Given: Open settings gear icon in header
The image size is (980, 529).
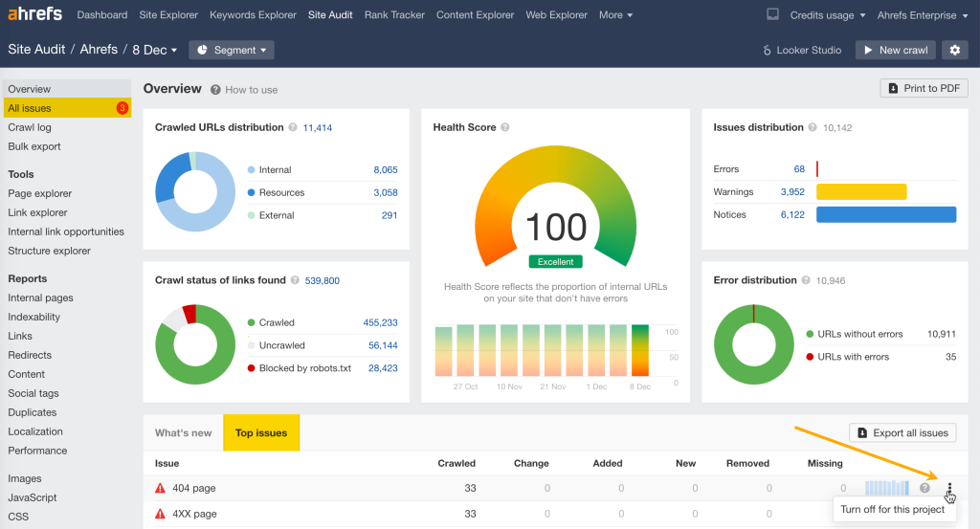Looking at the screenshot, I should coord(953,50).
